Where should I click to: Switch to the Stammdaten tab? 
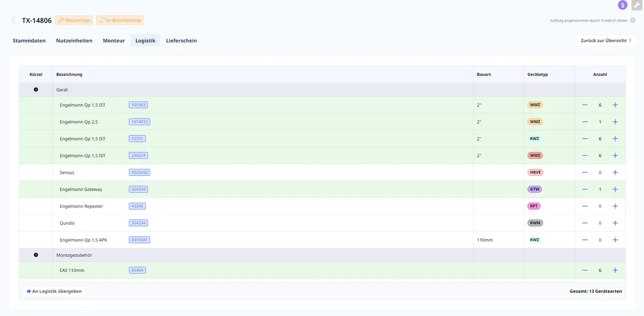[29, 40]
